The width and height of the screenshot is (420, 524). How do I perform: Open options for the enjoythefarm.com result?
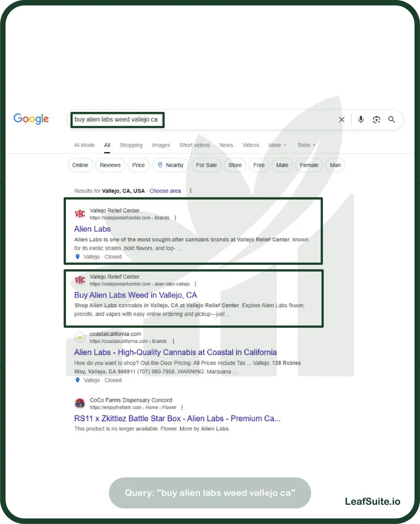tap(182, 407)
